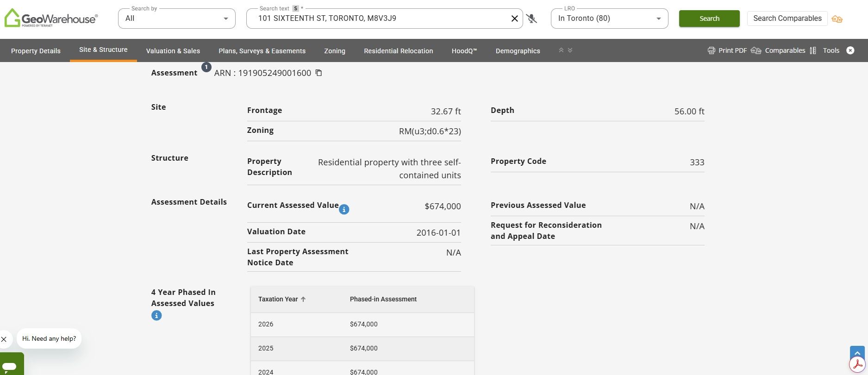Image resolution: width=868 pixels, height=375 pixels.
Task: Open the Zoning tab
Action: [x=334, y=51]
